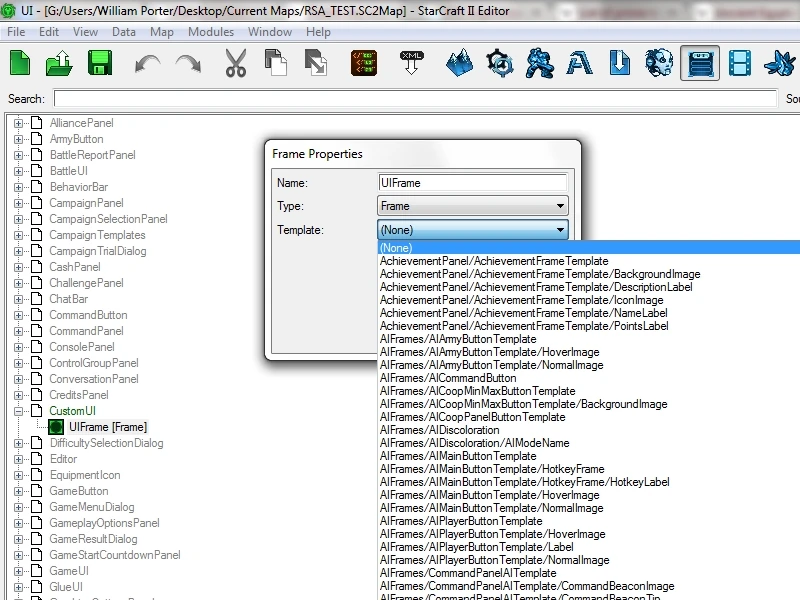Expand the BattleUI tree node
800x600 pixels.
coord(18,171)
